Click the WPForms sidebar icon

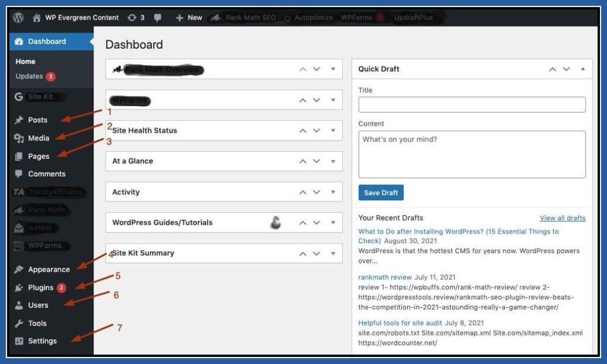coord(18,246)
